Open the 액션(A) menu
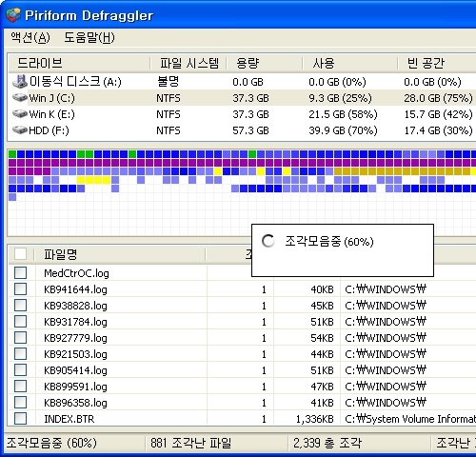The image size is (476, 457). 30,38
